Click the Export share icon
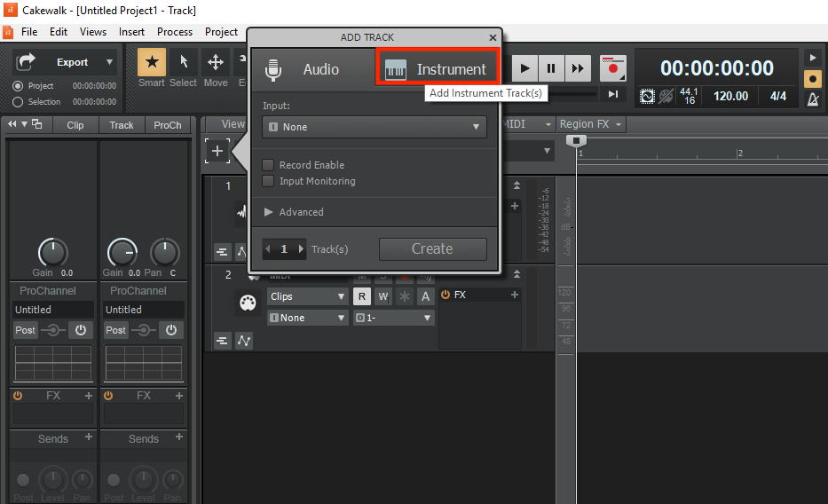The image size is (828, 504). [x=26, y=62]
